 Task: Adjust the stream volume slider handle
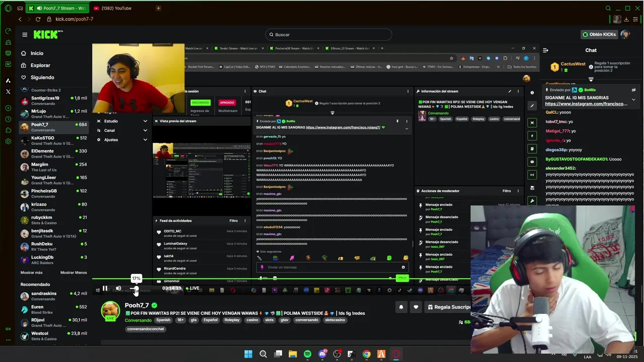click(136, 289)
